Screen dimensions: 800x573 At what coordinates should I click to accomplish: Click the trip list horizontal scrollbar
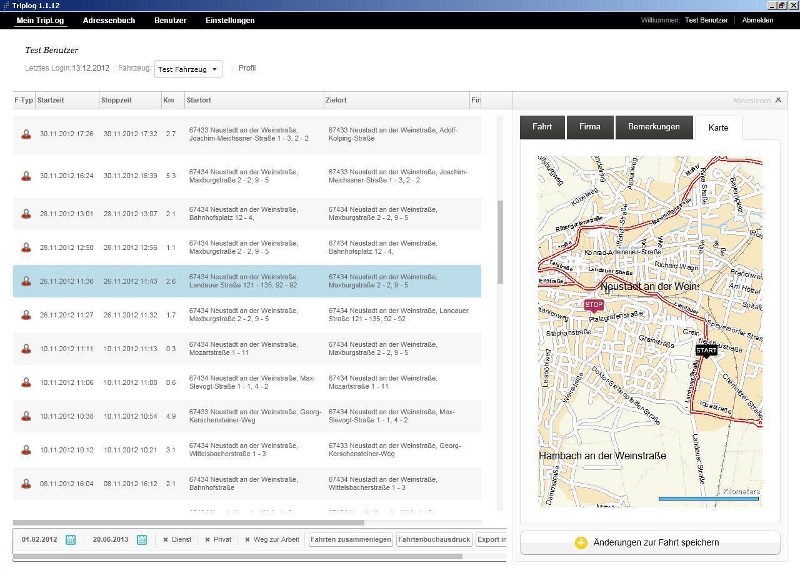[x=188, y=523]
